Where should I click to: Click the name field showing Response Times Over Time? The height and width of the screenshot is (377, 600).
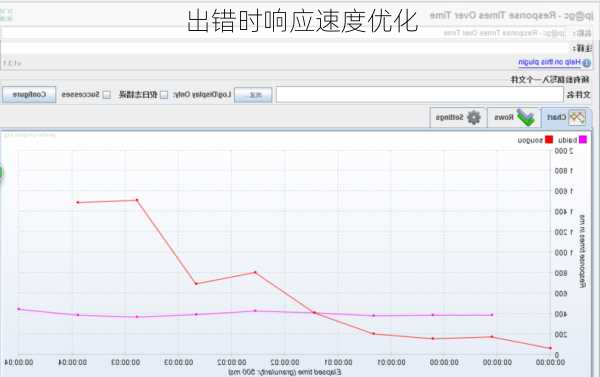click(x=284, y=33)
